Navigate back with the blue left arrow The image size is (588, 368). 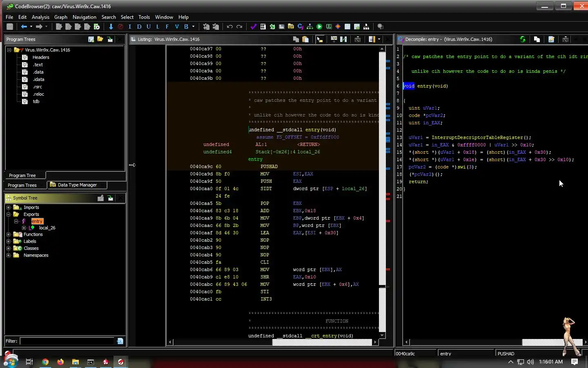pyautogui.click(x=24, y=27)
